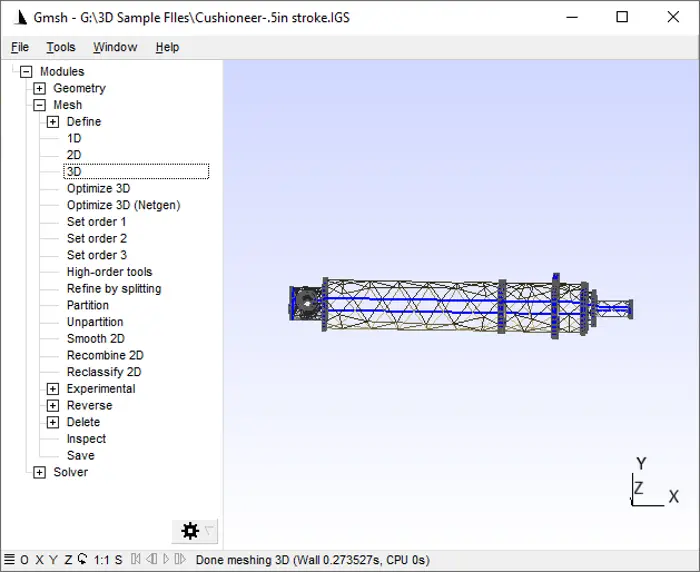Set Y-axis view in status bar
This screenshot has width=700, height=572.
pyautogui.click(x=54, y=559)
